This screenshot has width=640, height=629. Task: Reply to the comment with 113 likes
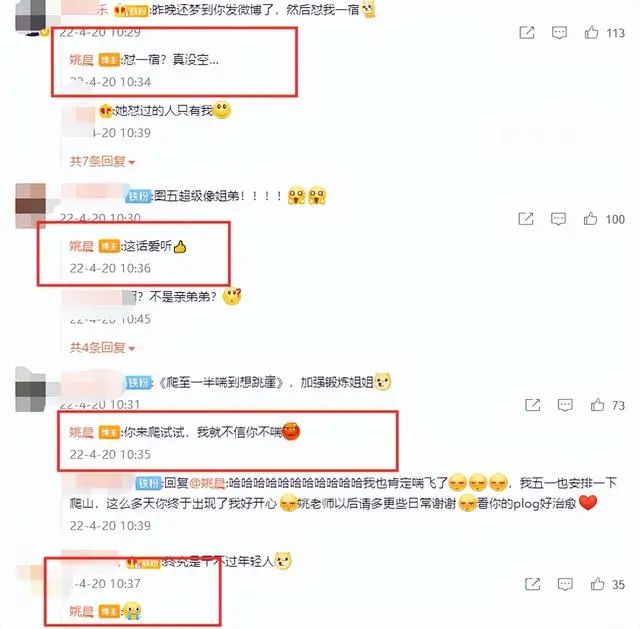coord(559,33)
